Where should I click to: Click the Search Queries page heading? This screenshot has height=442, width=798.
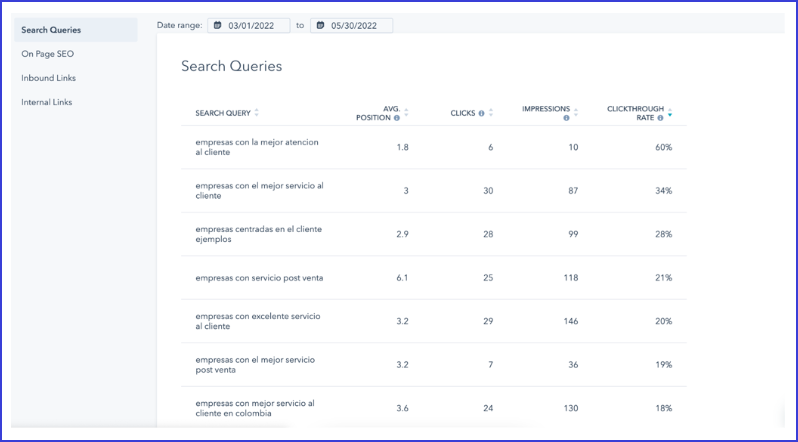click(x=232, y=66)
